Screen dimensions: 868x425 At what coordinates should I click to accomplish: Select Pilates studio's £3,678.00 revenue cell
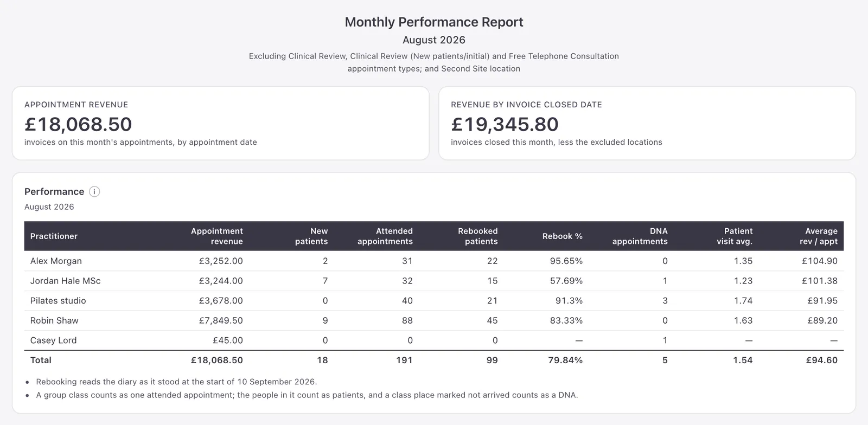click(x=221, y=301)
